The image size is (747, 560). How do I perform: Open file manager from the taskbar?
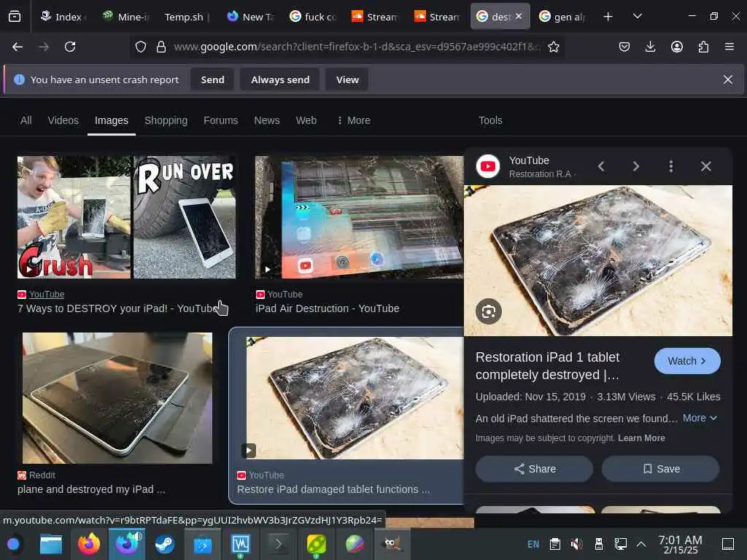click(x=50, y=544)
